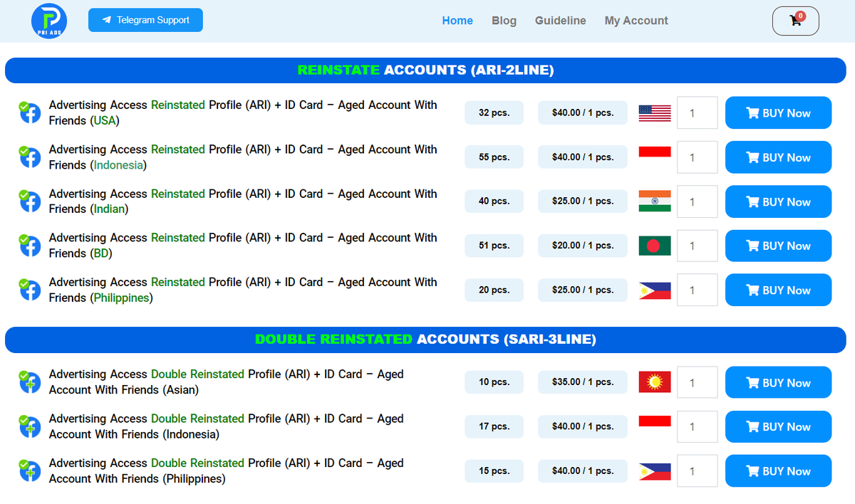Buy Double Reinstated Indonesia account at 17 pcs.
The width and height of the screenshot is (855, 504).
point(778,426)
